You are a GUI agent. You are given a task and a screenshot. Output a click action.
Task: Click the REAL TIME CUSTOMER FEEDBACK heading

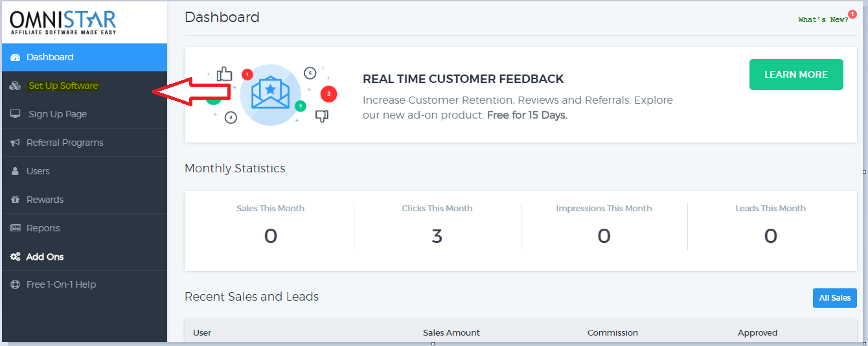point(463,79)
